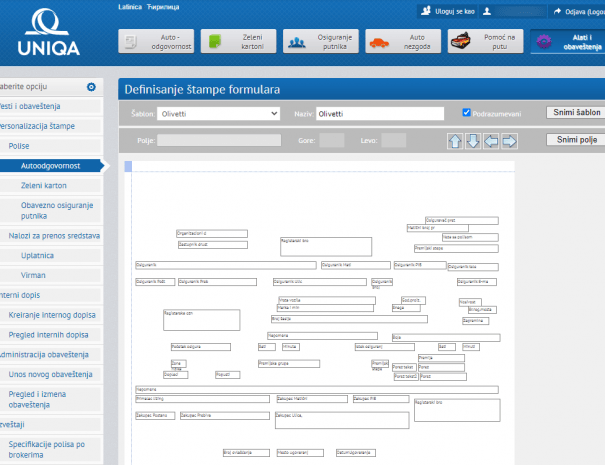Click the Snimi polje button

[575, 140]
